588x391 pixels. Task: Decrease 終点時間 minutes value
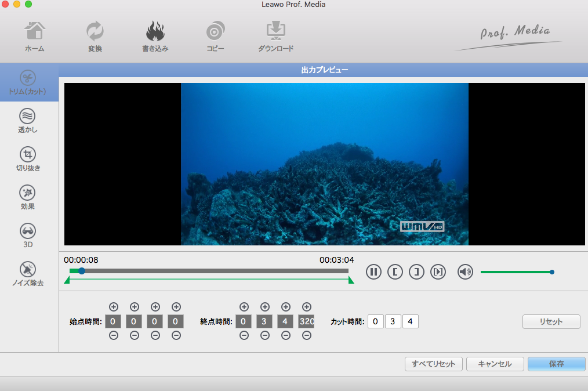tap(265, 335)
